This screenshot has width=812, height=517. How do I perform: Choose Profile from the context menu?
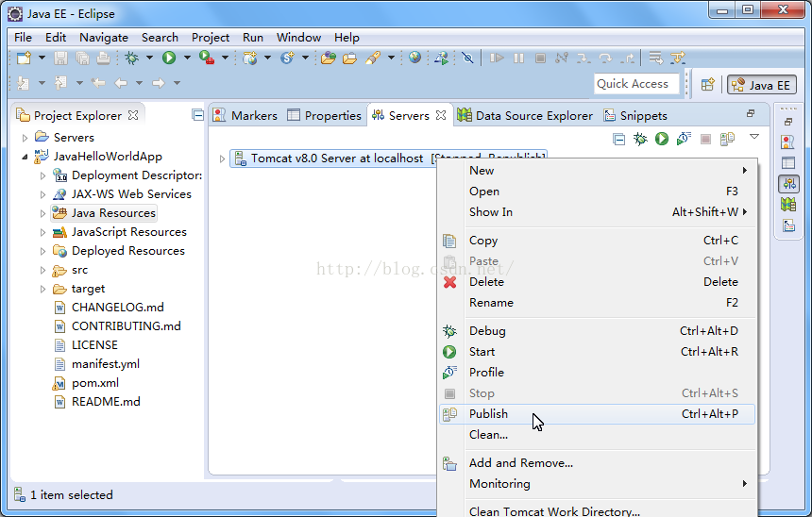click(597, 373)
